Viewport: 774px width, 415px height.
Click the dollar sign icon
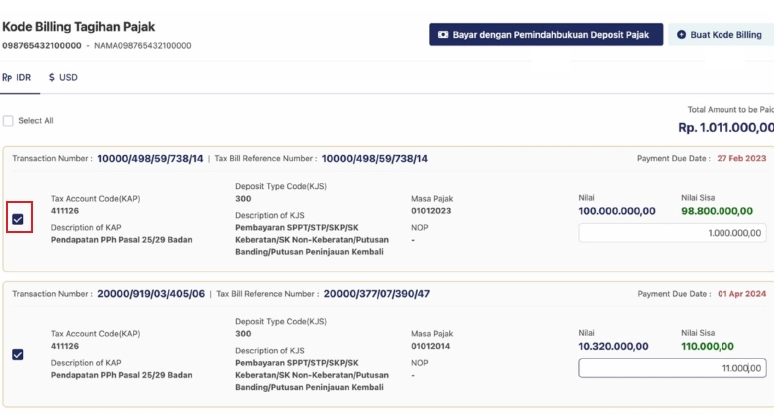pyautogui.click(x=52, y=77)
